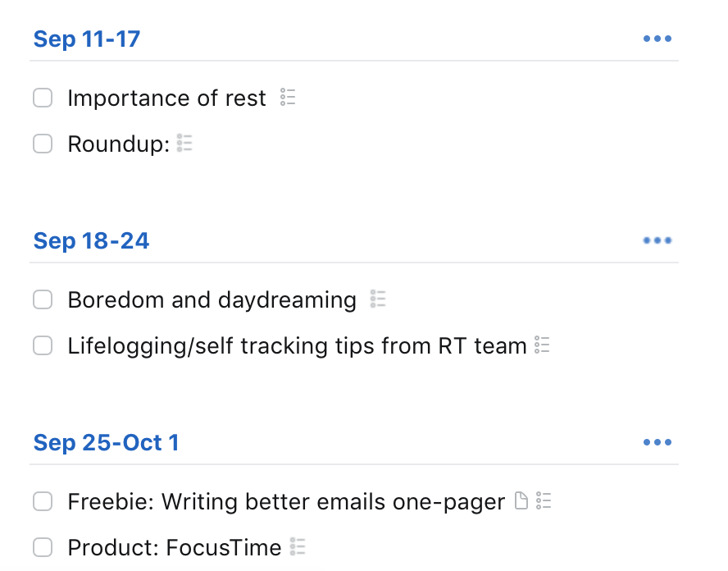Open the checklist icon on the Lifelogging task

pyautogui.click(x=542, y=345)
